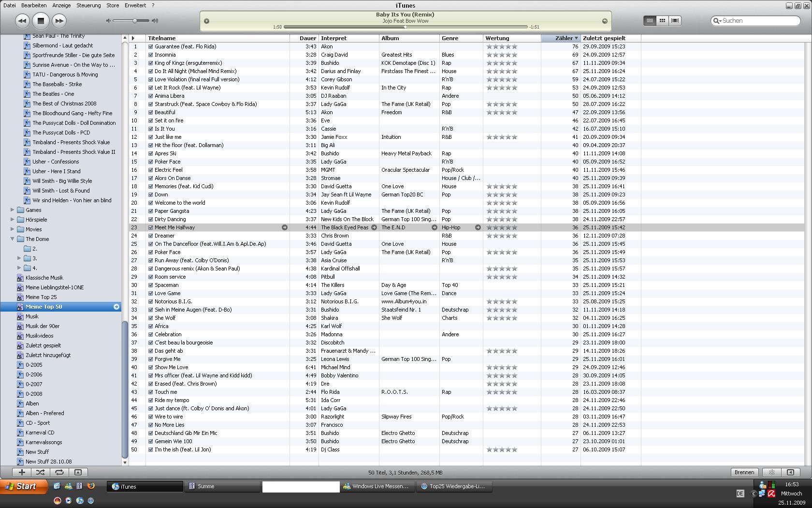
Task: Click the Genius atom button
Action: [x=771, y=472]
